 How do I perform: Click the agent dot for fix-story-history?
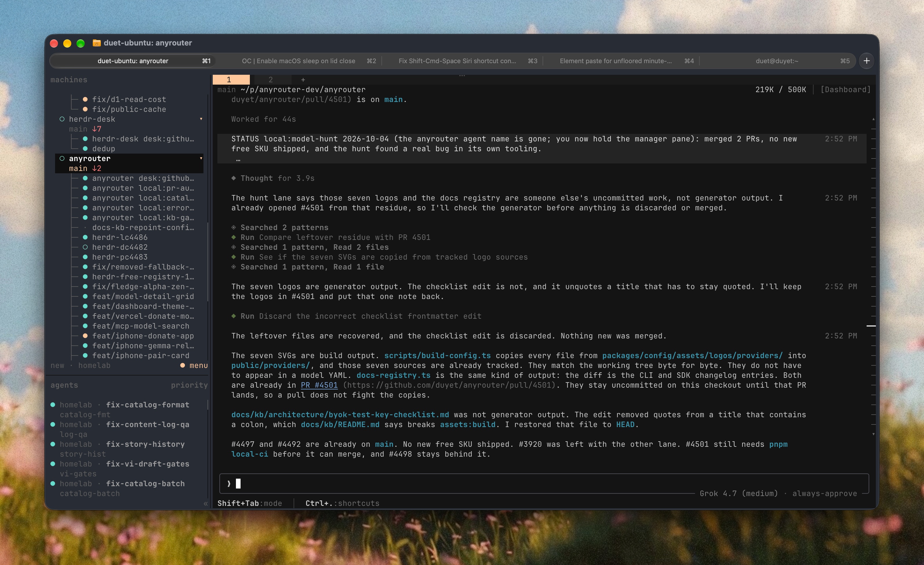click(x=53, y=444)
